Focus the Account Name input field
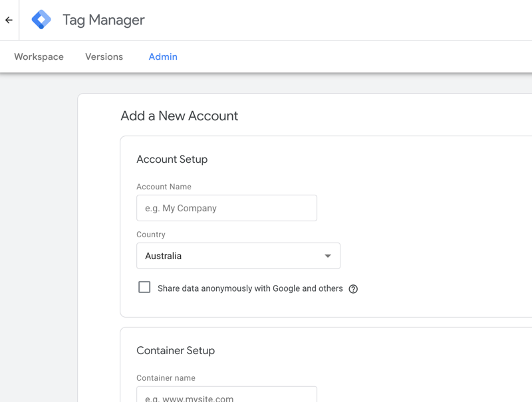Screen dimensions: 532x402 (227, 208)
